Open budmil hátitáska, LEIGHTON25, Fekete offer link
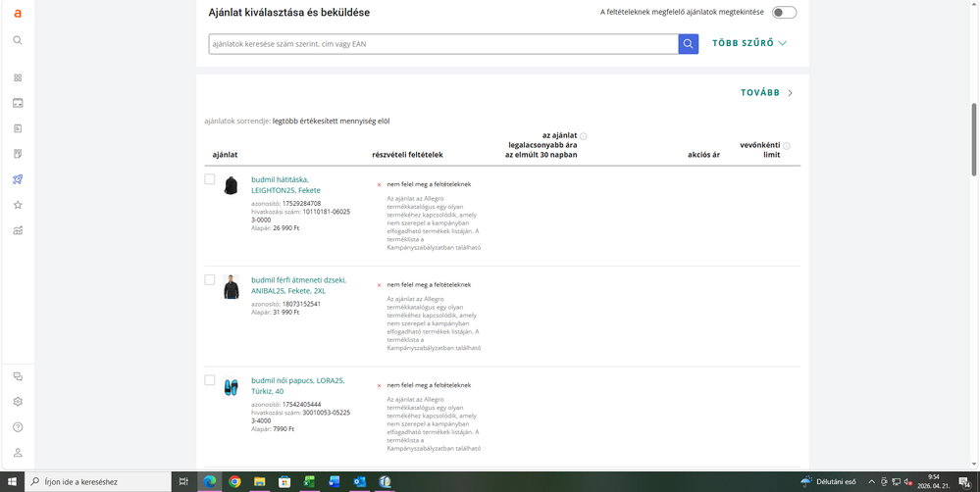This screenshot has width=980, height=492. [x=285, y=185]
